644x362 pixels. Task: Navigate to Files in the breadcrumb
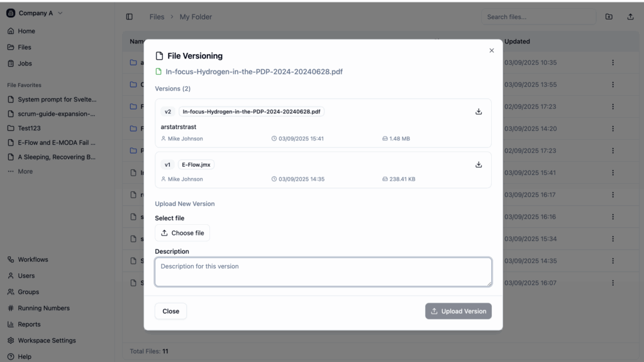click(157, 17)
